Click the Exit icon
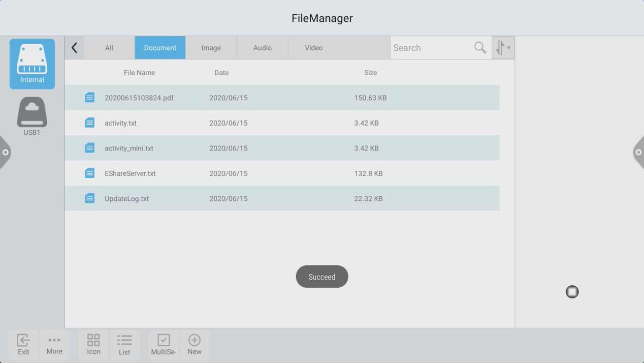This screenshot has width=644, height=363. (x=23, y=344)
